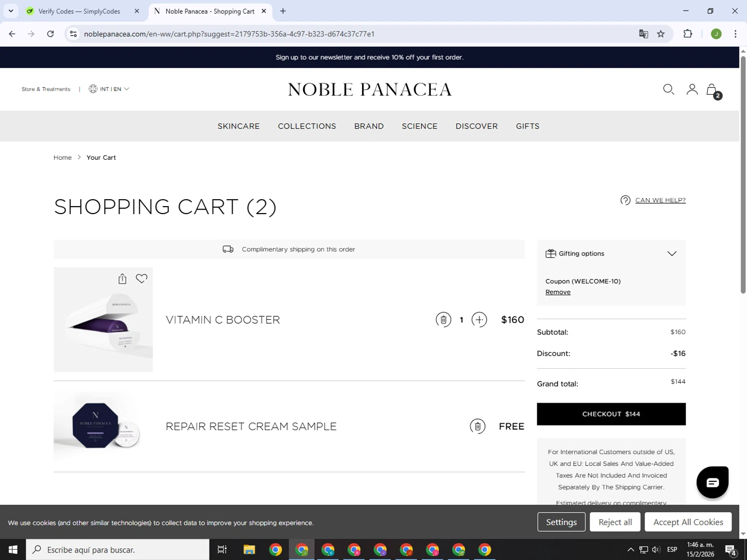Screen dimensions: 747x560
Task: Open the SCIENCE menu
Action: pyautogui.click(x=420, y=126)
